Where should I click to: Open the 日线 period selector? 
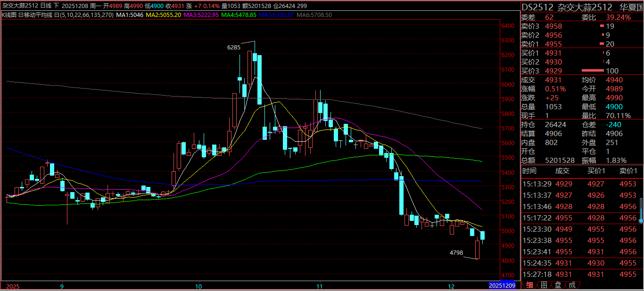coord(46,6)
